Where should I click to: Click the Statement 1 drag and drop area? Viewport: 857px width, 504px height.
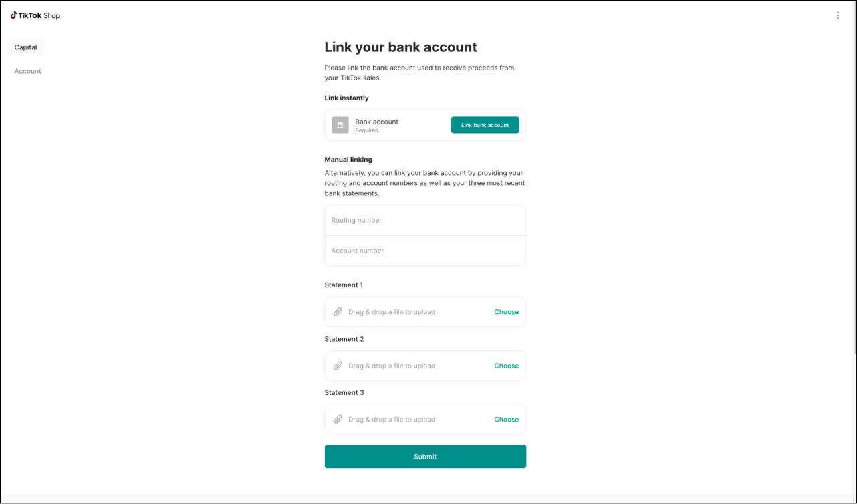coord(401,312)
